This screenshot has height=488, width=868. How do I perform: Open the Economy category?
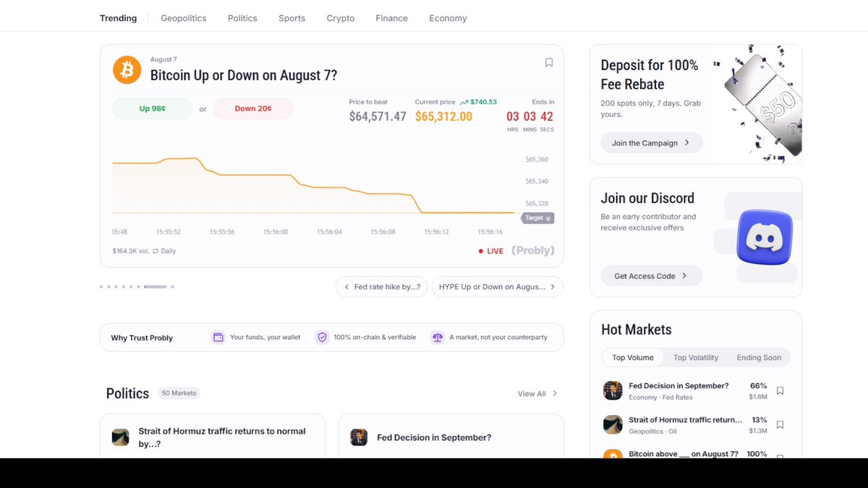tap(448, 18)
